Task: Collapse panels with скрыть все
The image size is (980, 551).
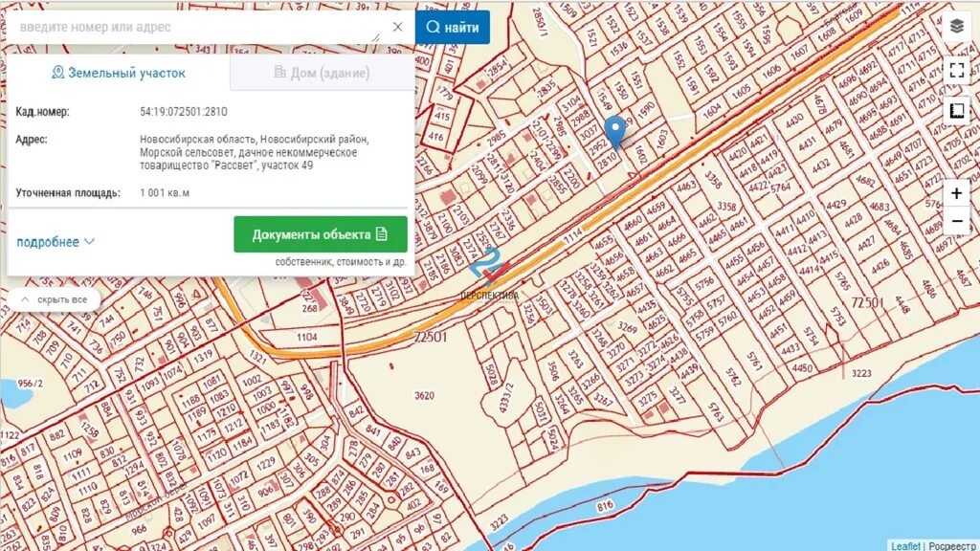Action: click(54, 299)
